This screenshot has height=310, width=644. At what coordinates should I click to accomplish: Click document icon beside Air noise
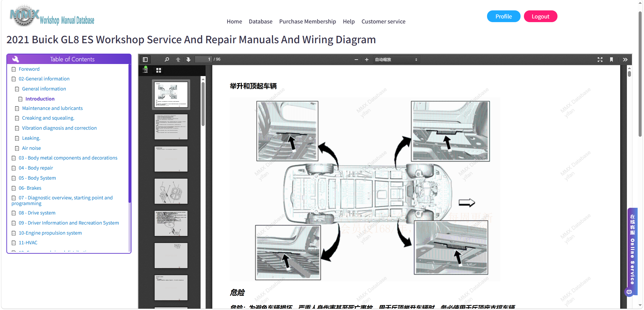click(x=17, y=148)
